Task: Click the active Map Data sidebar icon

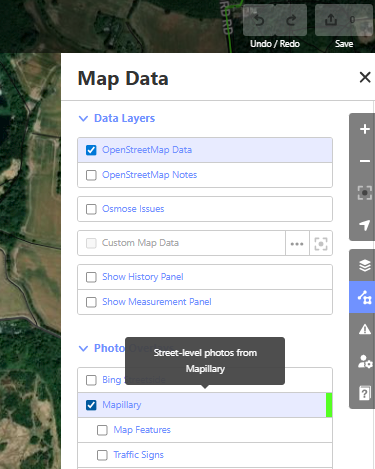Action: pyautogui.click(x=365, y=297)
